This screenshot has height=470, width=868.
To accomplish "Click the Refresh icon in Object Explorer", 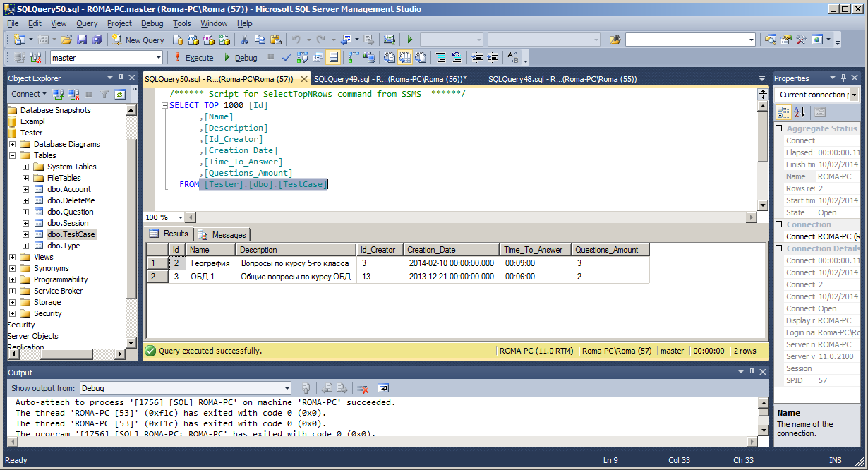I will coord(120,94).
